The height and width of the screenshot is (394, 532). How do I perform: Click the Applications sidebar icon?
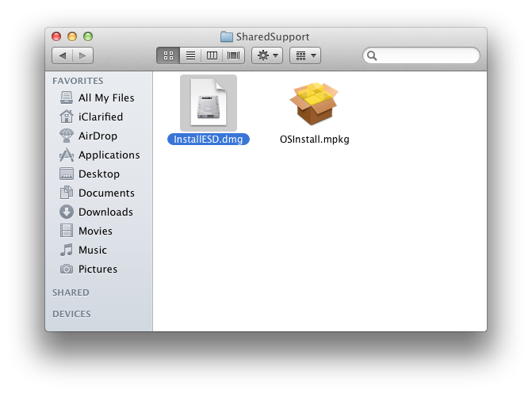[x=67, y=155]
